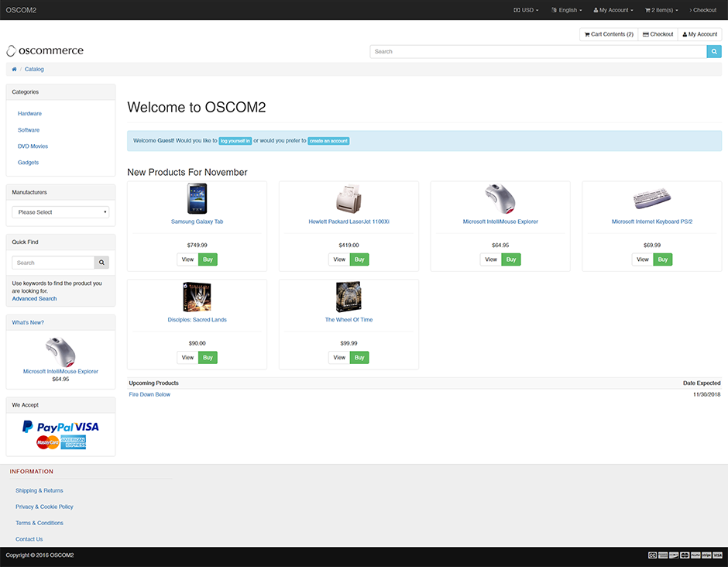Click the Checkout button with card icon
Screen dimensions: 728x567
[658, 34]
